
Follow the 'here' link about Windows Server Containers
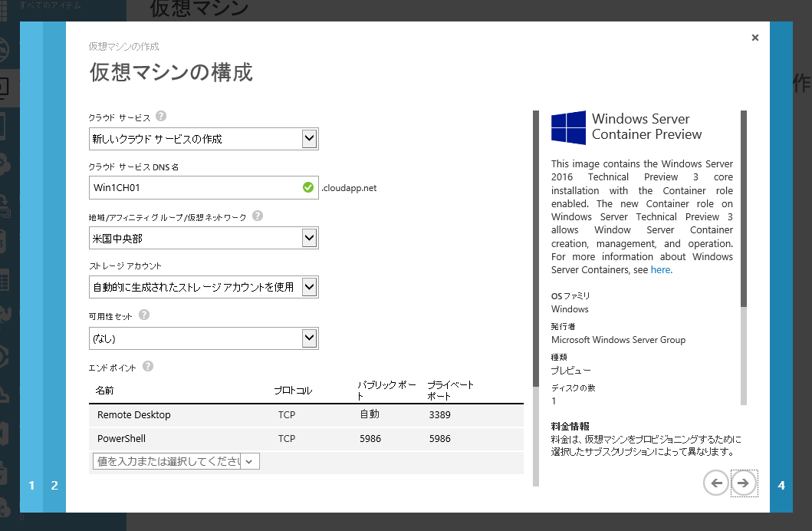(x=661, y=269)
